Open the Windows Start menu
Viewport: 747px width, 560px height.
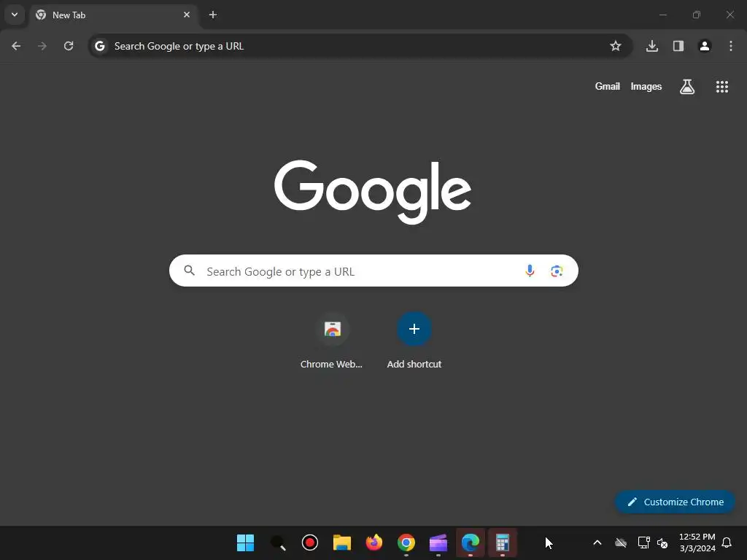click(245, 542)
